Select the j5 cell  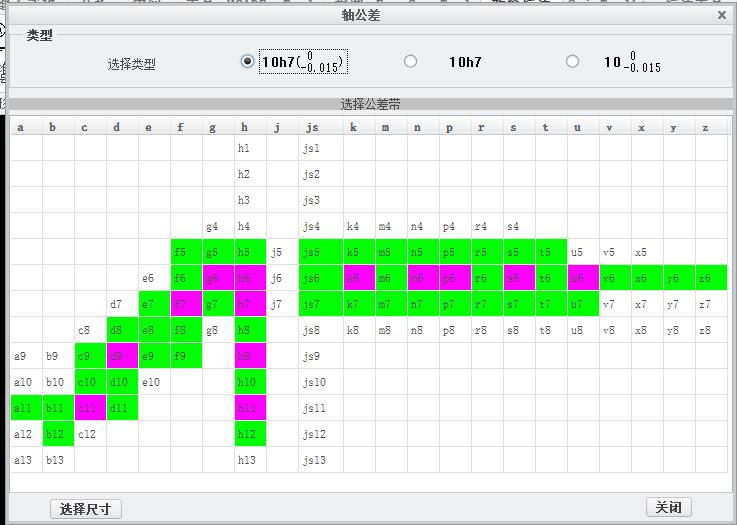[x=282, y=252]
